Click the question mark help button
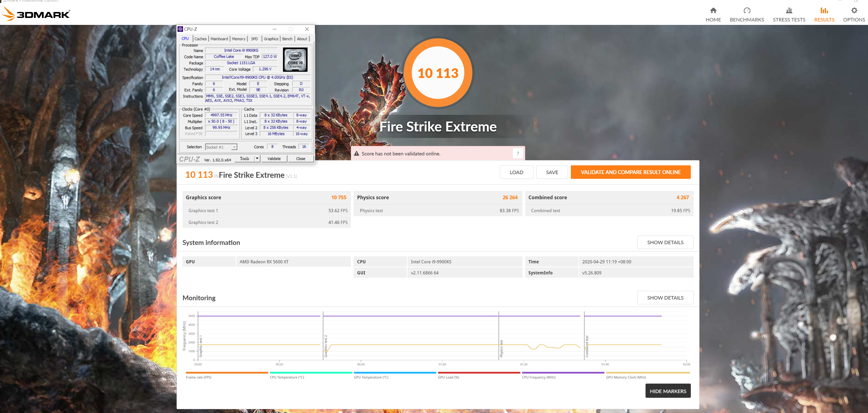The width and height of the screenshot is (868, 413). pos(518,153)
